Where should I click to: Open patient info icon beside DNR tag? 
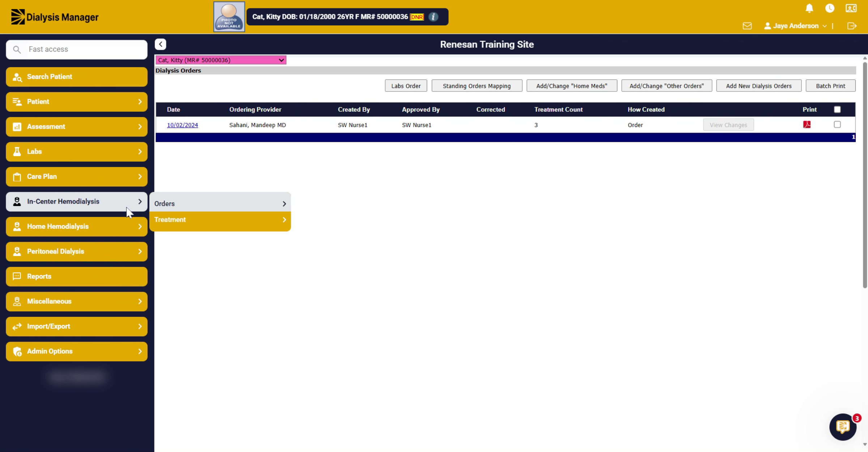click(x=433, y=17)
